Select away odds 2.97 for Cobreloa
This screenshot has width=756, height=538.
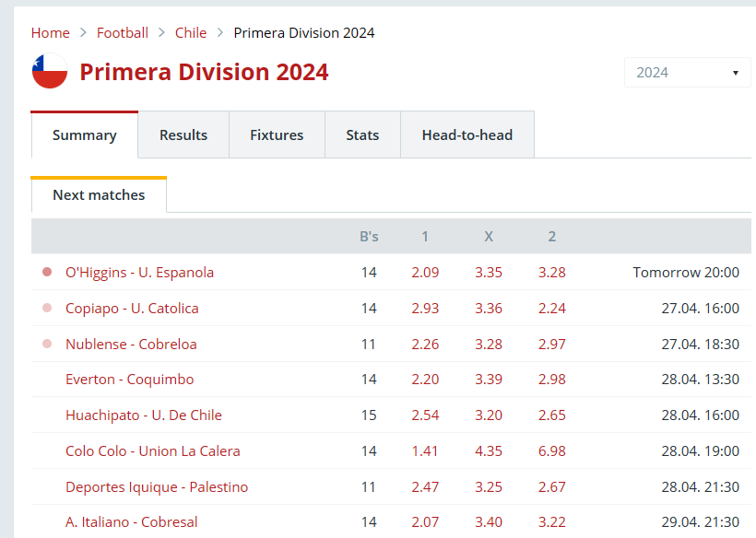[x=552, y=344]
